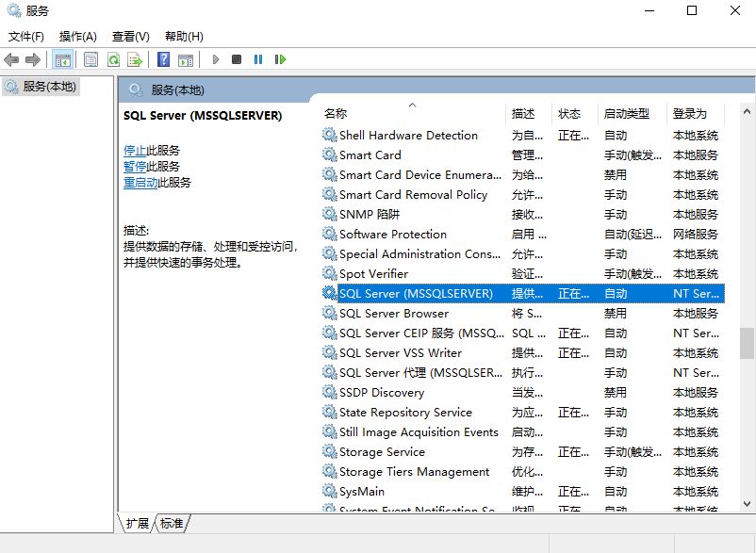This screenshot has height=553, width=756.
Task: Click the vertical scrollbar thumb
Action: pyautogui.click(x=747, y=344)
